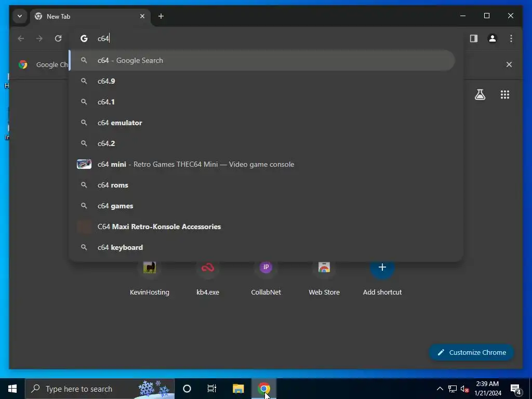Pick the 'c64 roms' suggestion

click(262, 185)
